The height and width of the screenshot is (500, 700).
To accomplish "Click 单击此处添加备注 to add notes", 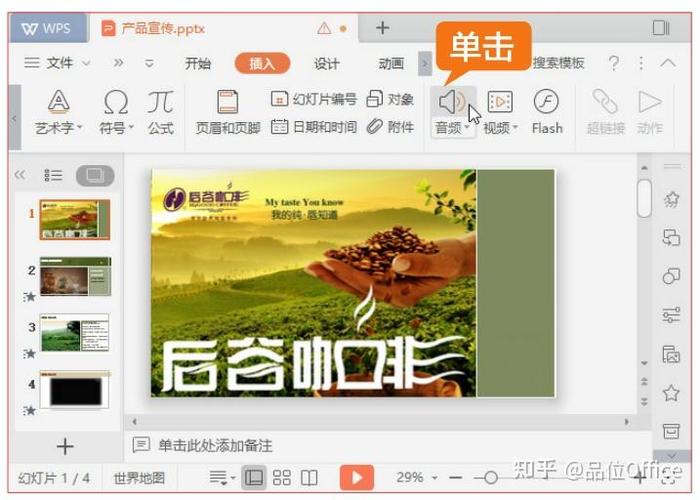I will tap(215, 445).
